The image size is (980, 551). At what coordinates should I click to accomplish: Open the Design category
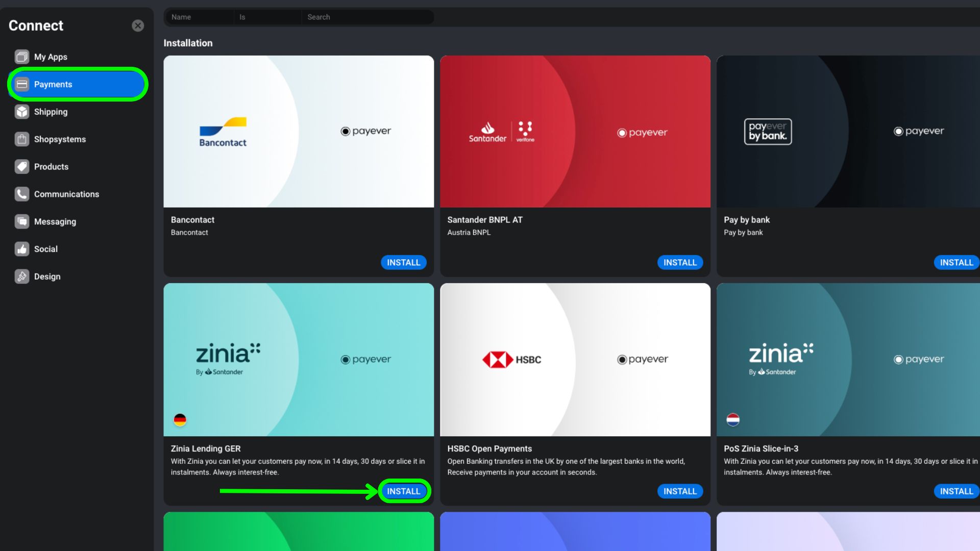78,276
